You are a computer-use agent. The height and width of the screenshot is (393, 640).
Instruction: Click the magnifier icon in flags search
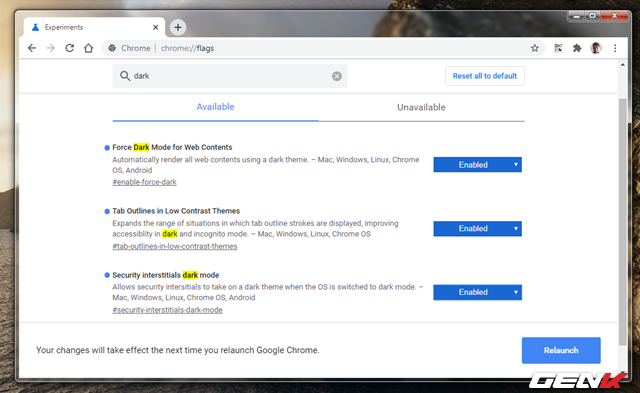click(x=125, y=76)
